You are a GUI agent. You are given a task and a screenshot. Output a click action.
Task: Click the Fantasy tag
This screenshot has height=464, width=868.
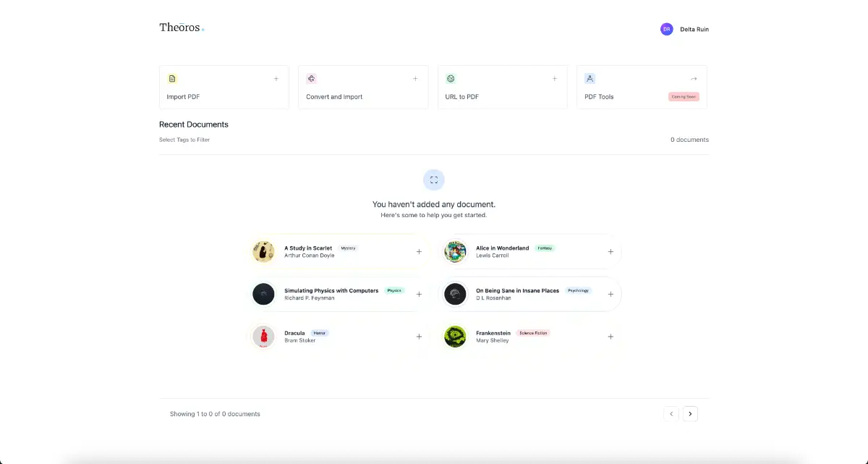[x=545, y=248]
